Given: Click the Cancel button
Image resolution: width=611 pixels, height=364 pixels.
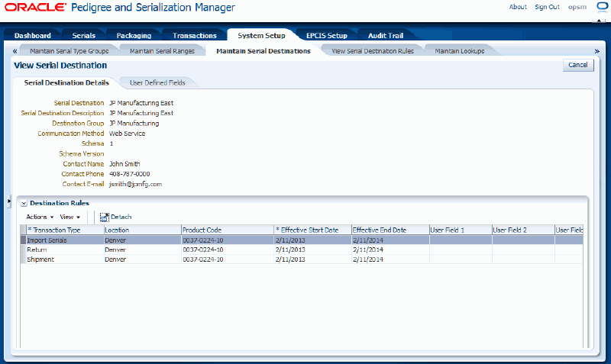Looking at the screenshot, I should click(578, 65).
